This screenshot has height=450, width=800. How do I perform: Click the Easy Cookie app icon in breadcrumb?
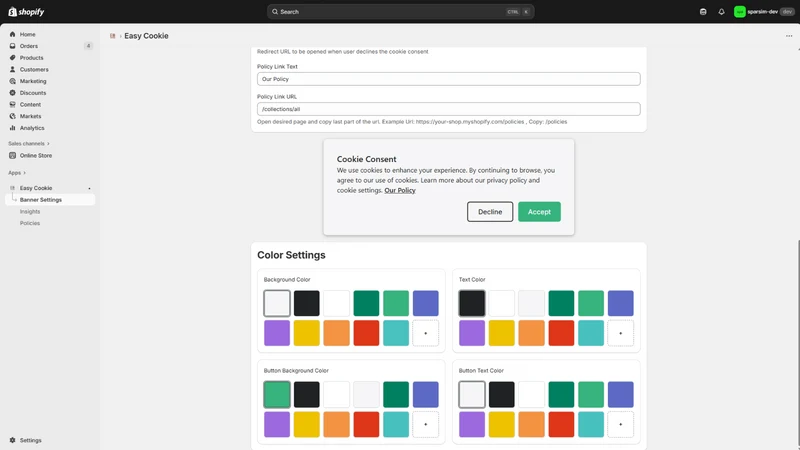(113, 36)
